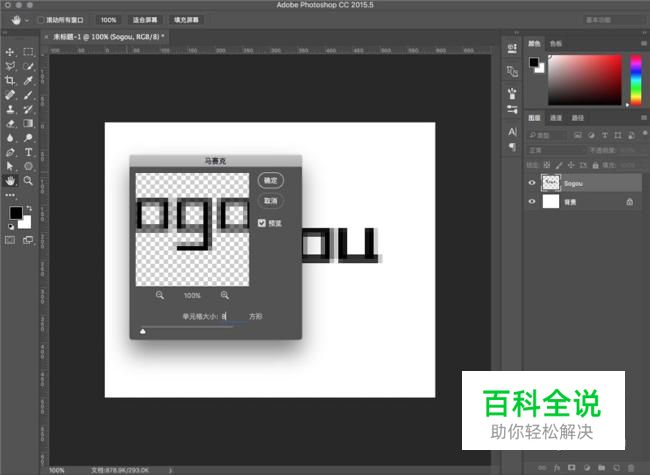Select the Move tool
The image size is (650, 475).
[10, 52]
